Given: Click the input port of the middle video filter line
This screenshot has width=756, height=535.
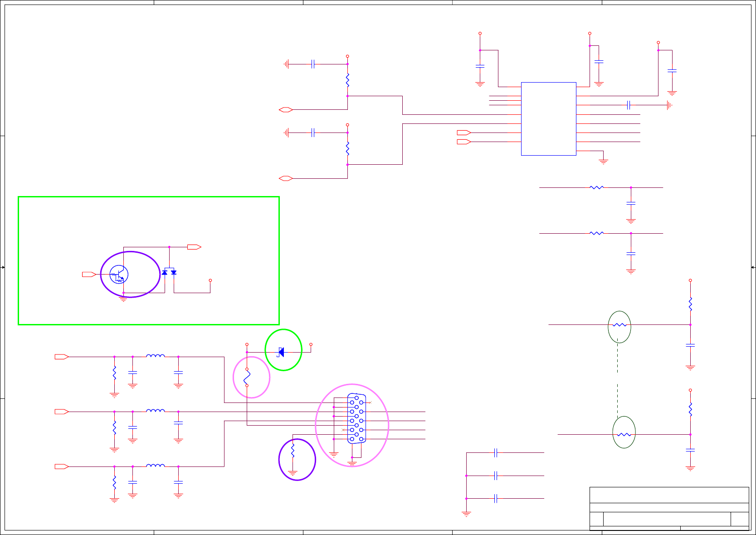Looking at the screenshot, I should (x=62, y=412).
